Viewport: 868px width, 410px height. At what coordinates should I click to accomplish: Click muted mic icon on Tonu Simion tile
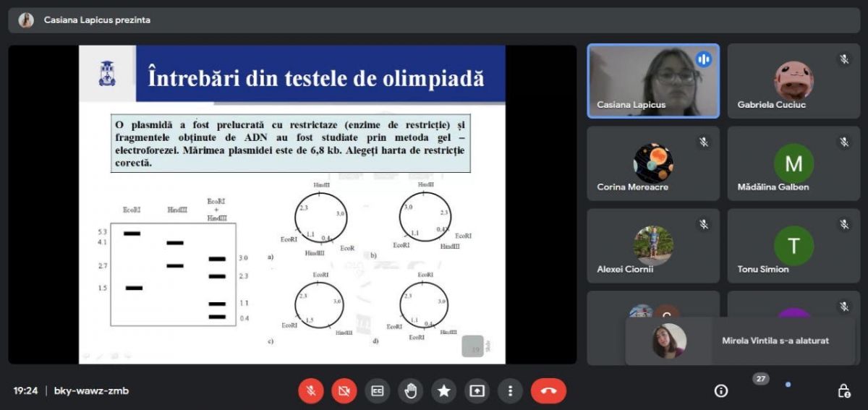tap(843, 225)
